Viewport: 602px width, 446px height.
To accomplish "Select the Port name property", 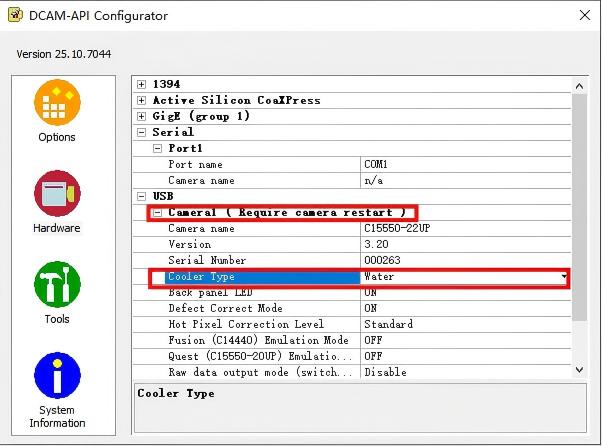I will [x=195, y=165].
